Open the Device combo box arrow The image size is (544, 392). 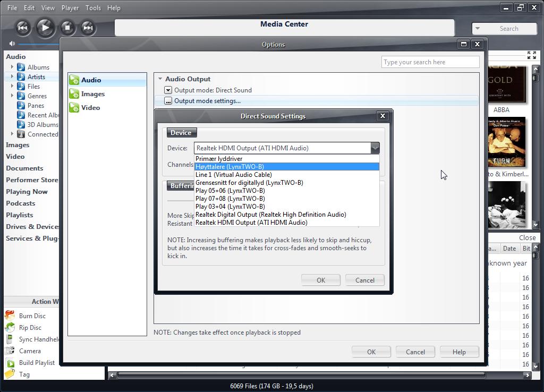(375, 148)
